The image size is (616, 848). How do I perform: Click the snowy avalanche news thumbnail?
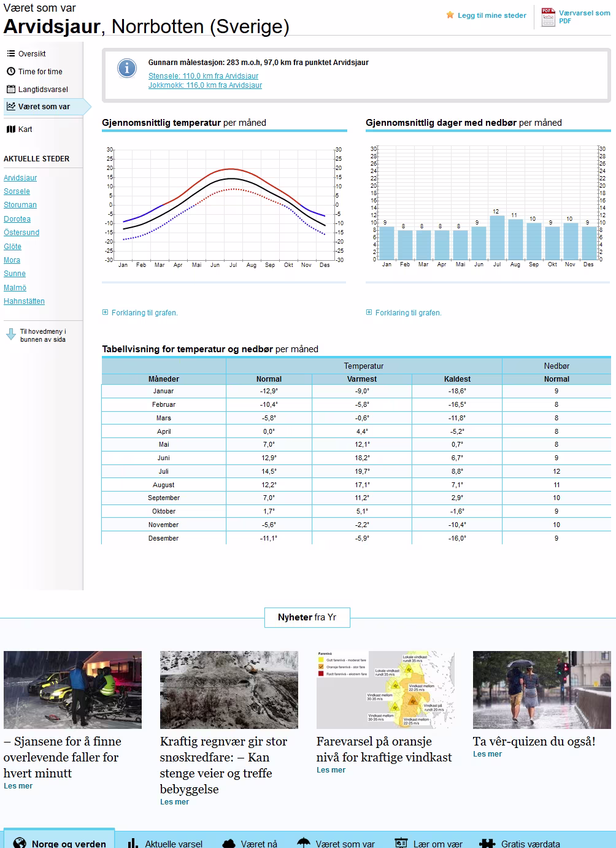point(229,690)
